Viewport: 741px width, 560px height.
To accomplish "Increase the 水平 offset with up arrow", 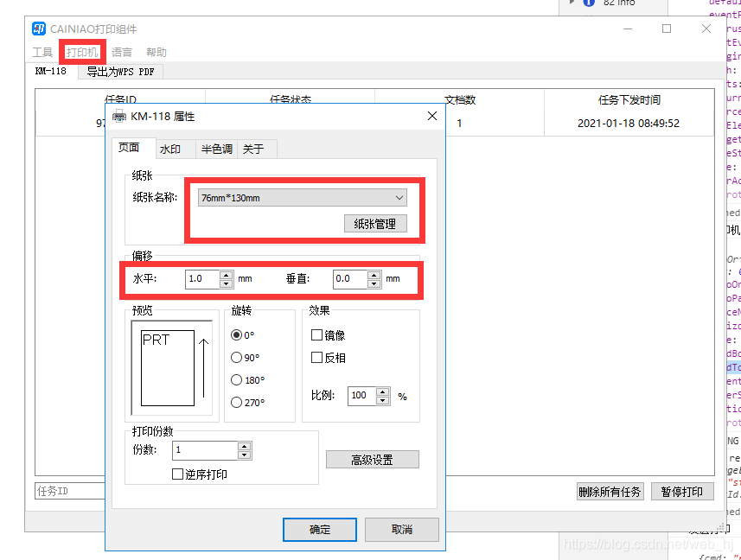I will [x=227, y=275].
